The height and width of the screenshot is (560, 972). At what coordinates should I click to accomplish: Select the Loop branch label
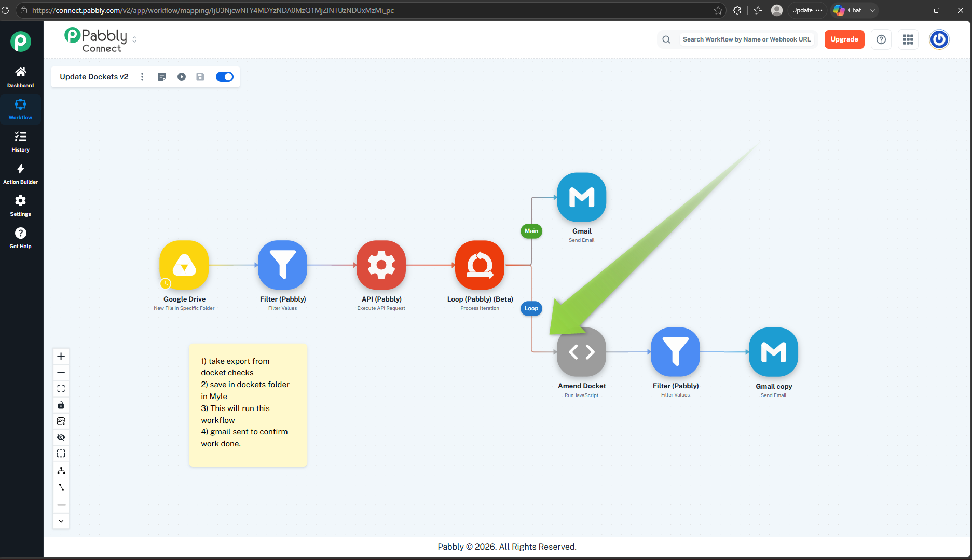coord(531,308)
